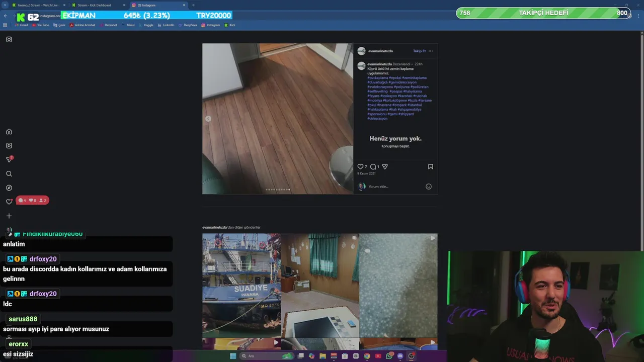Screen dimensions: 644x362
Task: Open the Kick bookmark
Action: [230, 25]
